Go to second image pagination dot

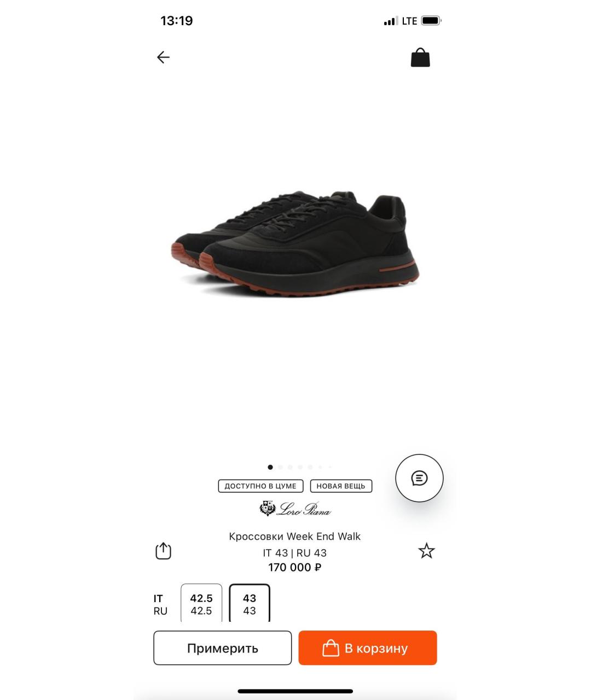[x=280, y=468]
